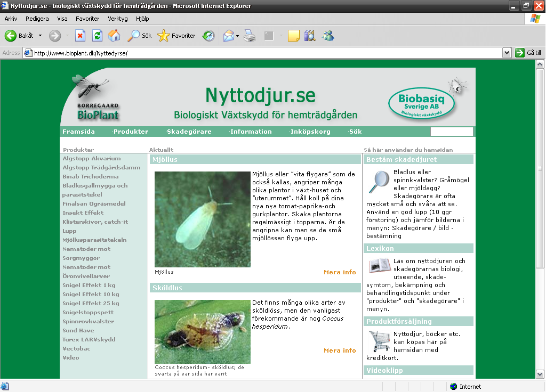Image resolution: width=546 pixels, height=392 pixels.
Task: Click the Biobasiq Sverige AB logo
Action: pyautogui.click(x=422, y=103)
